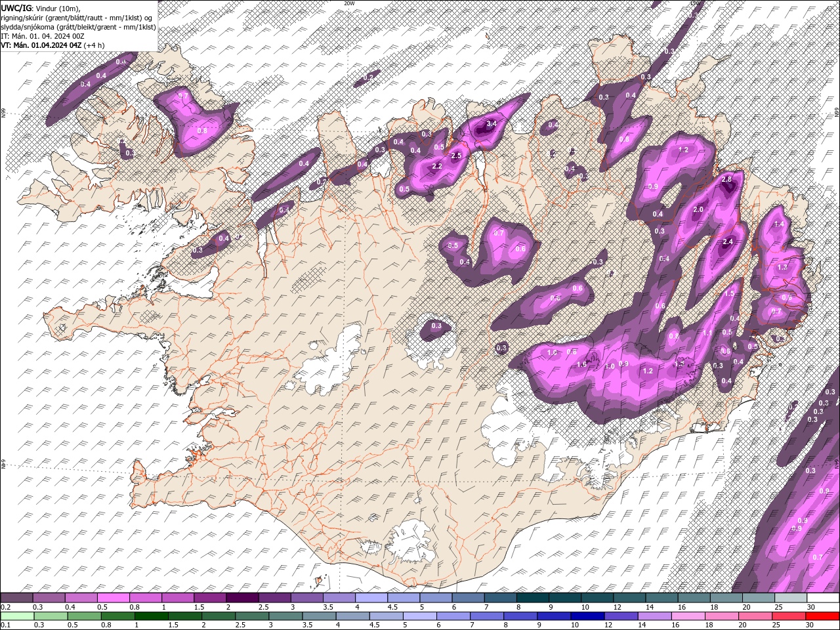Screen dimensions: 840x630
Task: Click the 'slydda/snjókoma' description line
Action: coord(78,27)
